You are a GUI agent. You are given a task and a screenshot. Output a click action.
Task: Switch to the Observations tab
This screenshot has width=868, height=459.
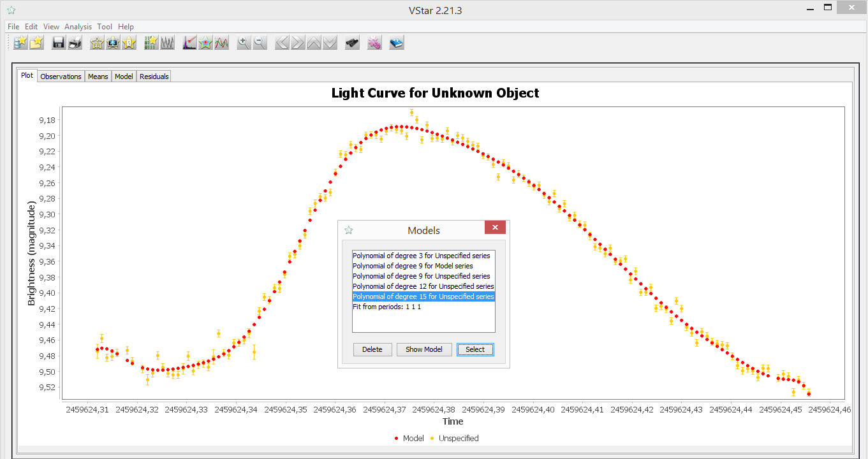click(x=61, y=76)
